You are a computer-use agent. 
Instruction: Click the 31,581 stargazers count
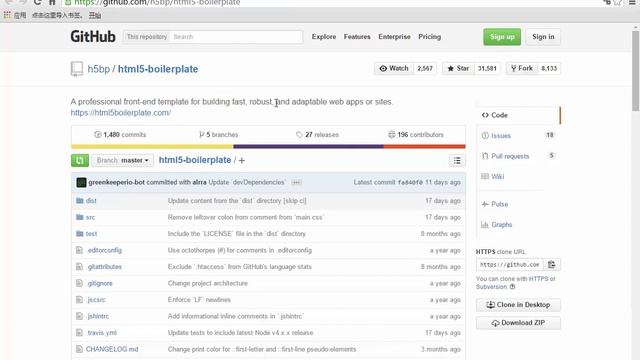487,68
